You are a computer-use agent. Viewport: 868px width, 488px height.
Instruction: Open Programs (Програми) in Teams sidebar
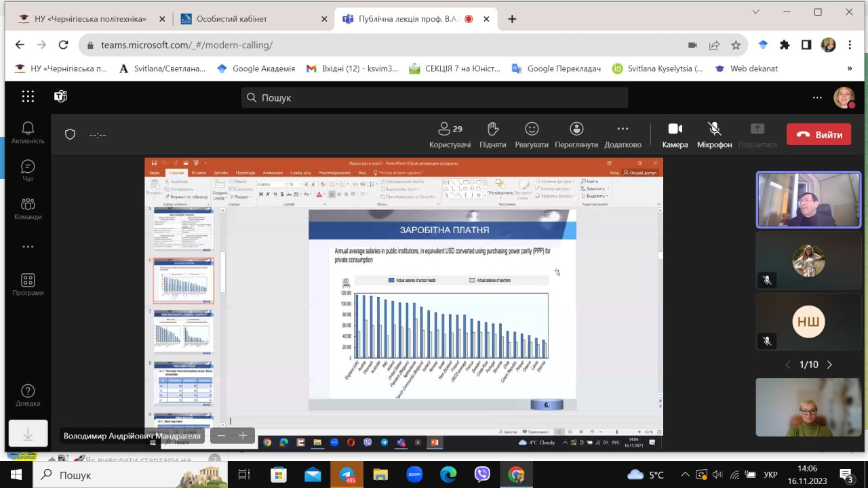pyautogui.click(x=28, y=285)
